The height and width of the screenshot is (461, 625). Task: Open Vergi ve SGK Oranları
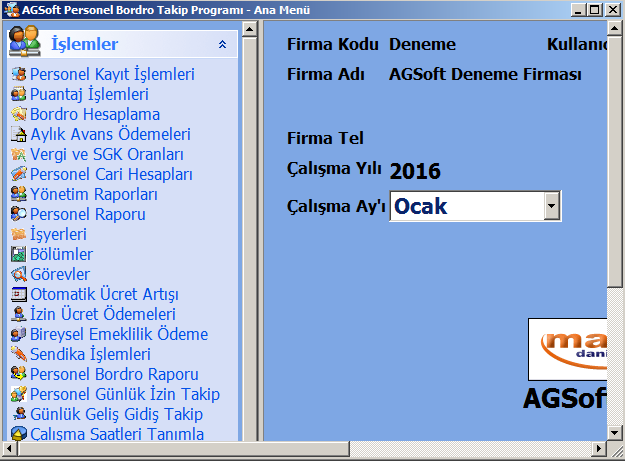(107, 154)
